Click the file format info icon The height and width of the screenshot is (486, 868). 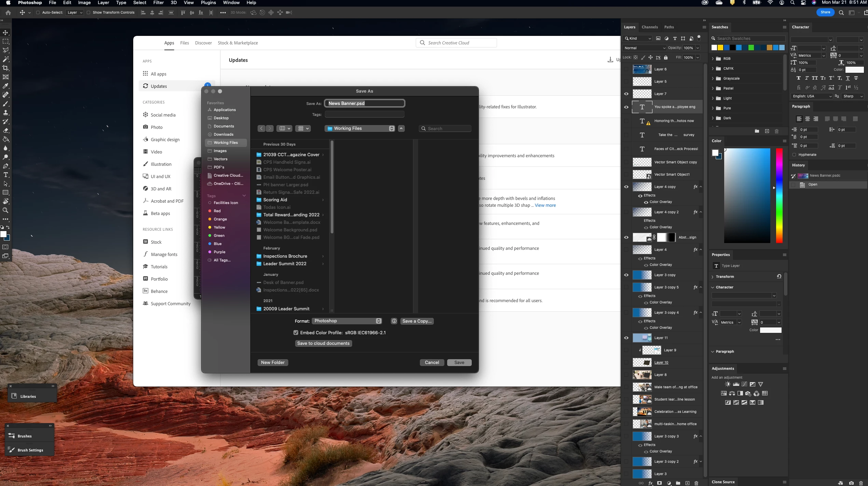pyautogui.click(x=394, y=321)
